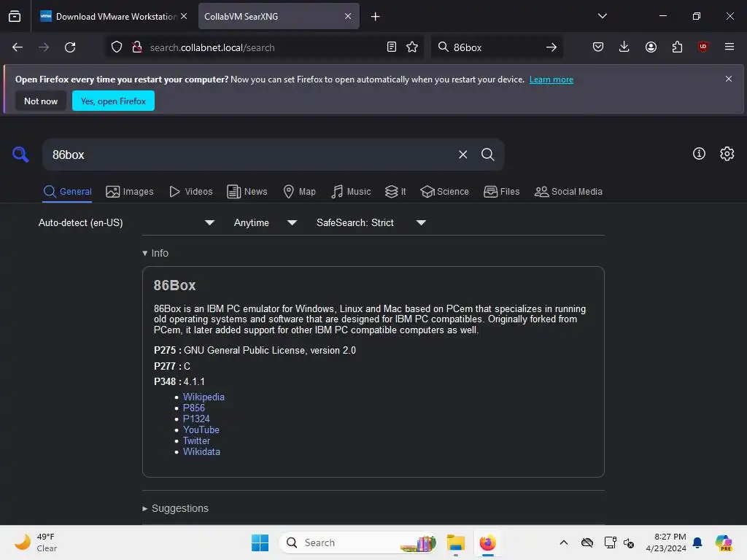The width and height of the screenshot is (747, 560).
Task: Open the Wikipedia link
Action: click(204, 397)
